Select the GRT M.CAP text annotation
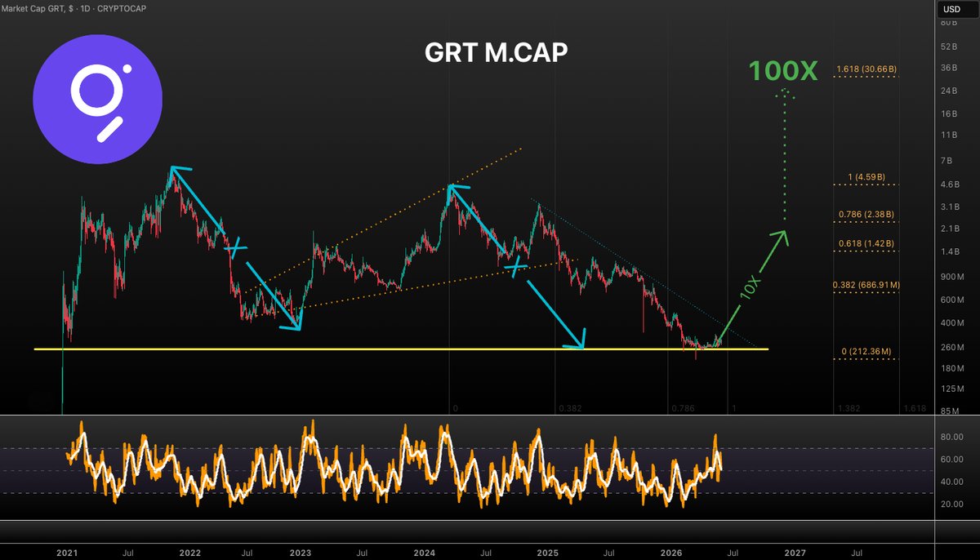980x560 pixels. (497, 52)
